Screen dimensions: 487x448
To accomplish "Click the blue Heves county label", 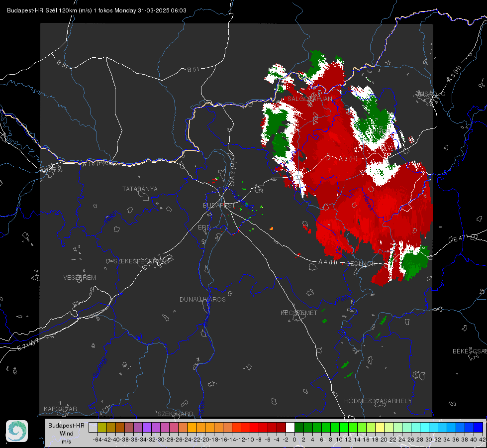I will [x=369, y=203].
